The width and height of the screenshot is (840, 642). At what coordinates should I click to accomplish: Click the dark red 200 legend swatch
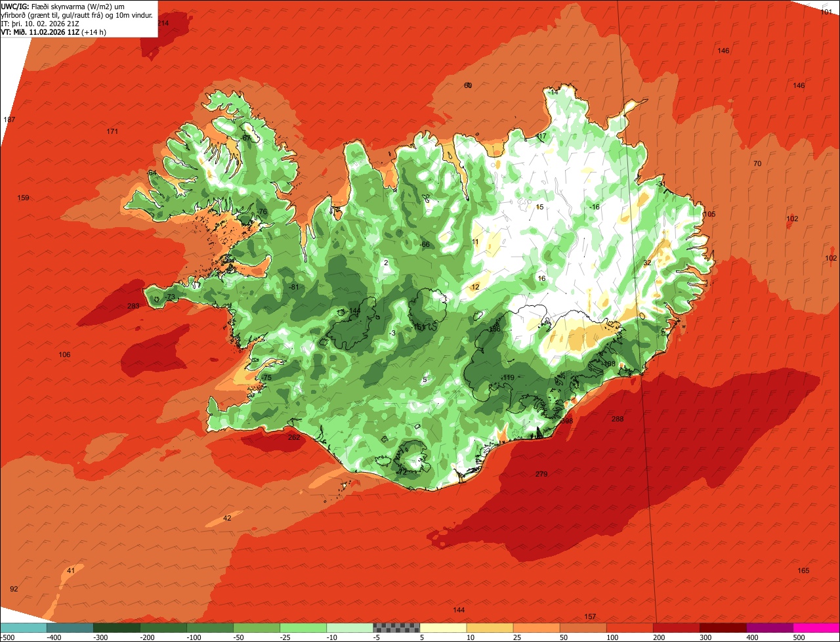point(677,628)
